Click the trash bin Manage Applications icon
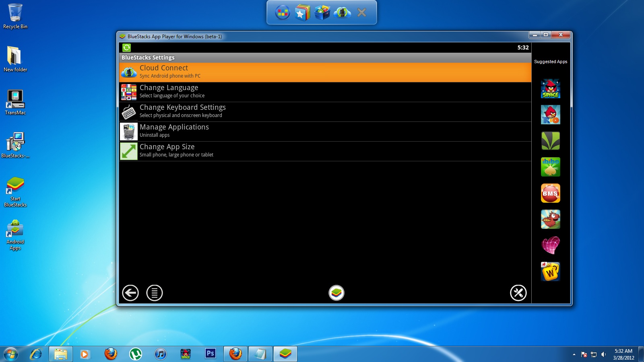The image size is (644, 362). (129, 132)
